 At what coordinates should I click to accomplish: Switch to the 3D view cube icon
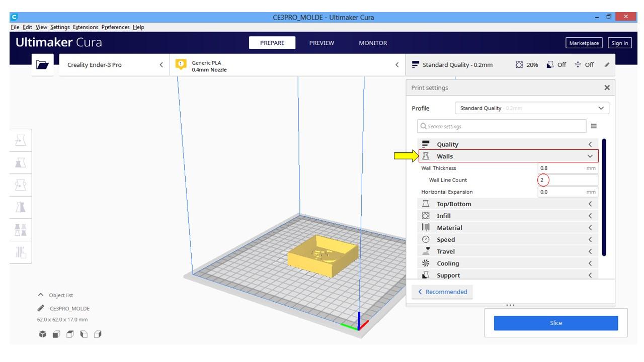pyautogui.click(x=43, y=334)
